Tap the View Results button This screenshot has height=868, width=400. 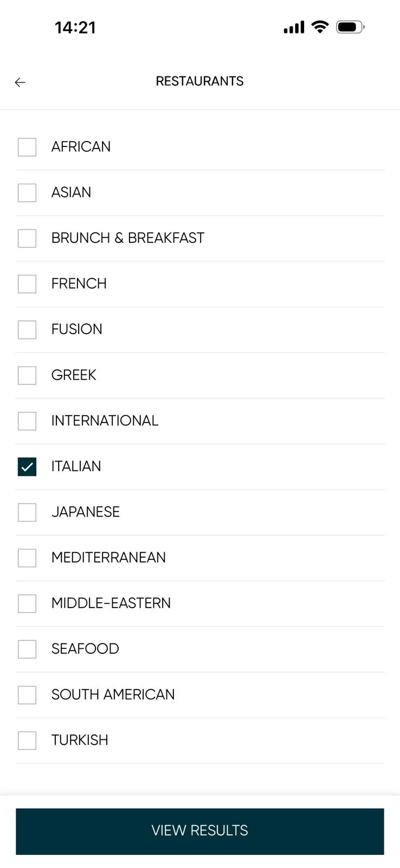[x=200, y=831]
